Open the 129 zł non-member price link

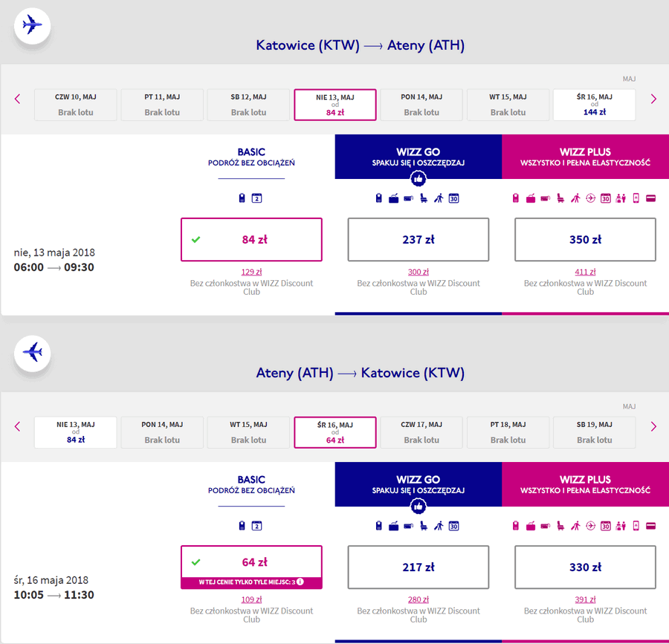tap(251, 272)
